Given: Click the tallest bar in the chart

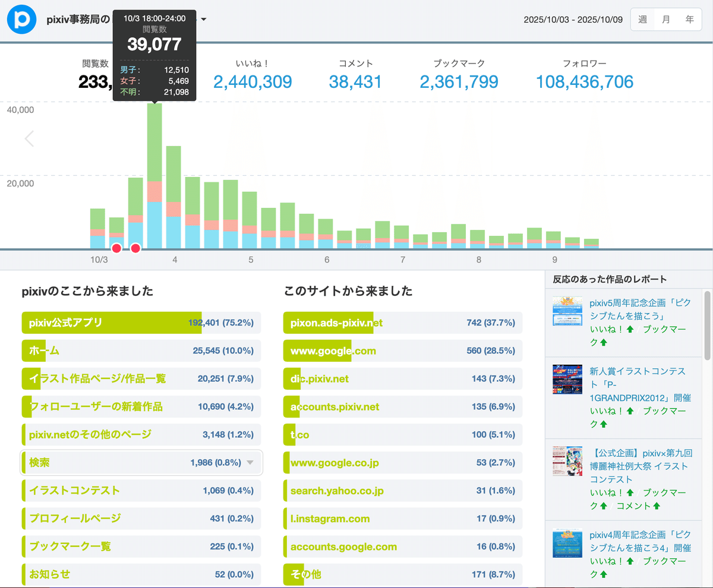Looking at the screenshot, I should [x=154, y=176].
